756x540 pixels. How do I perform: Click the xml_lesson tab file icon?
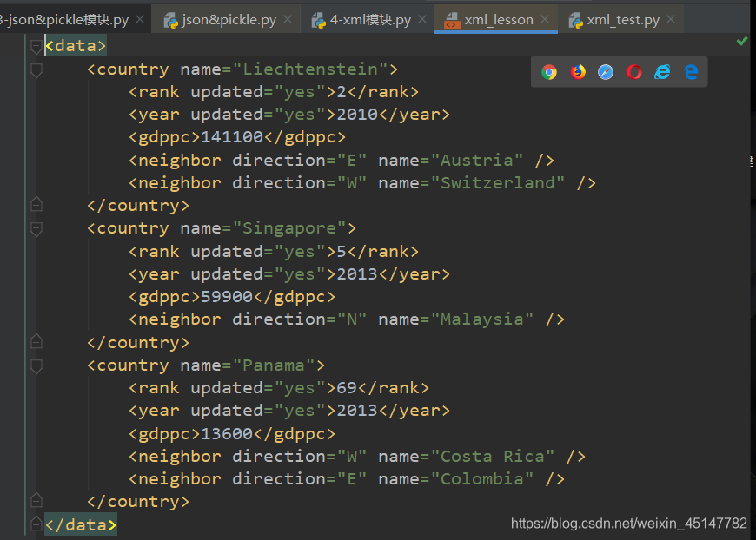coord(452,20)
